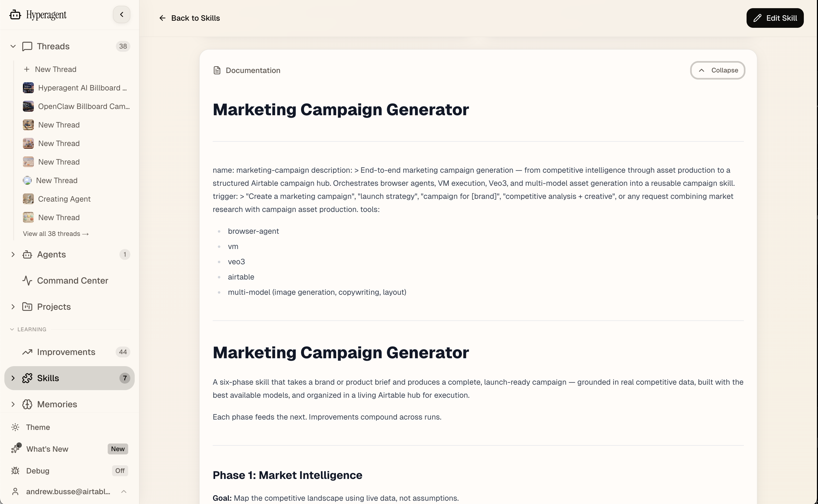
Task: Click the Skills puzzle piece icon
Action: tap(27, 378)
